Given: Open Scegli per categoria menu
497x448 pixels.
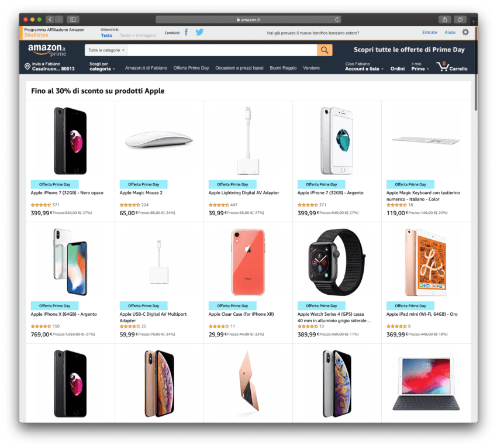Looking at the screenshot, I should [102, 66].
